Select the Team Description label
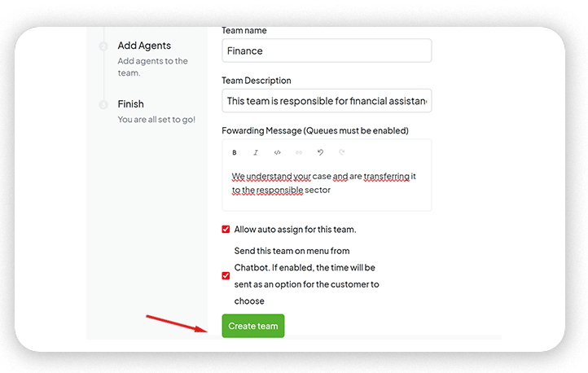588x373 pixels. 256,81
